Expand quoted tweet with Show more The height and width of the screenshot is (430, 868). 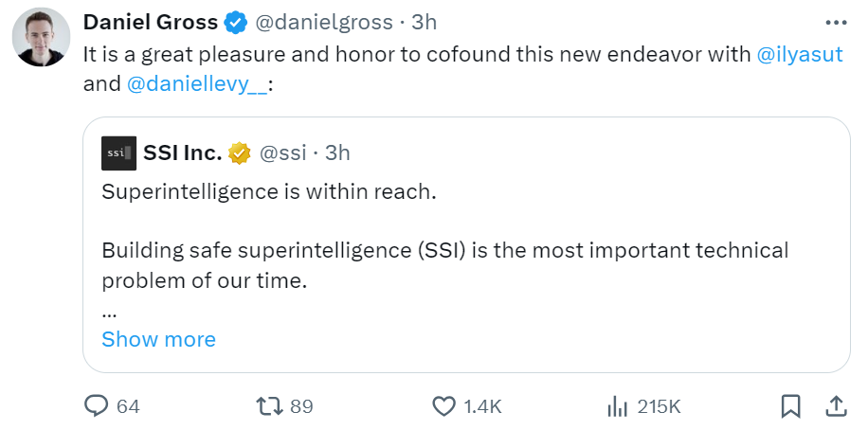[159, 339]
